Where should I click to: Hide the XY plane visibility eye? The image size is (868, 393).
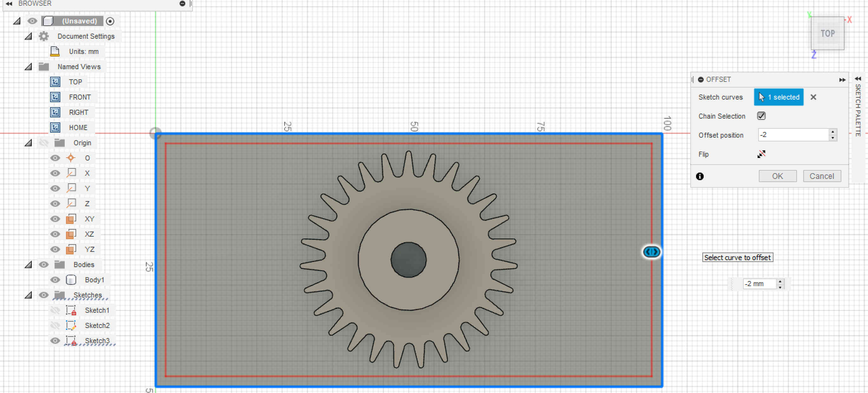[55, 219]
